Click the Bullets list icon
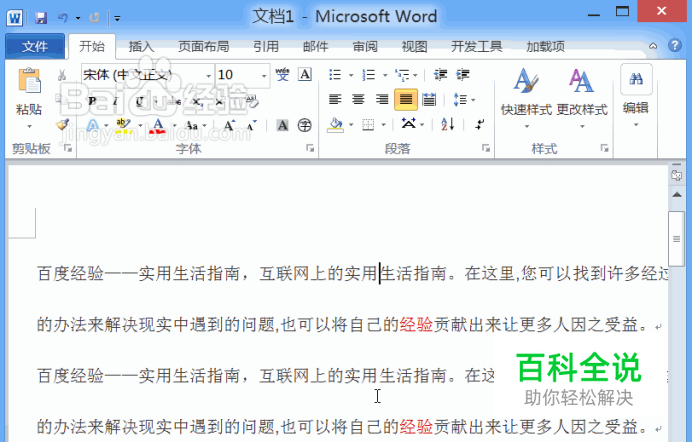 pos(335,75)
